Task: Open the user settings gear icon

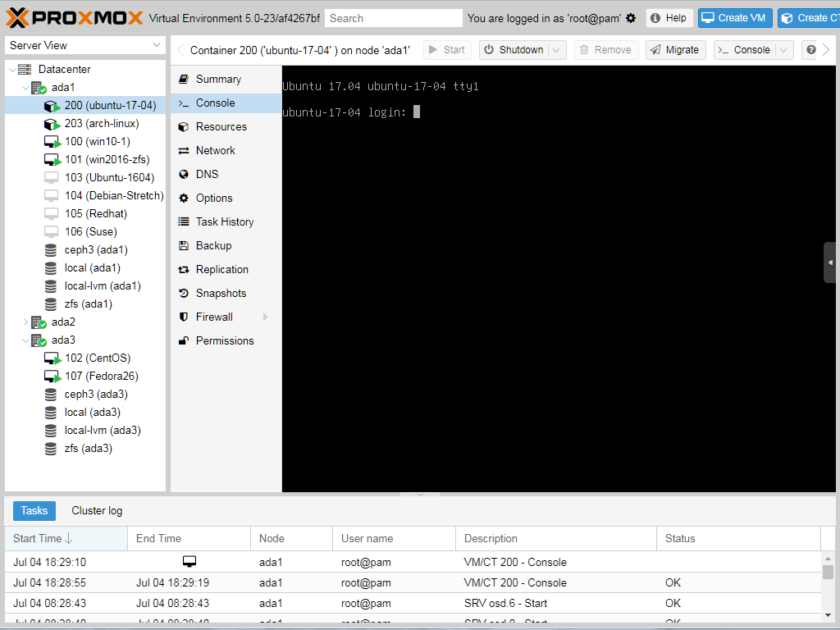Action: [629, 16]
